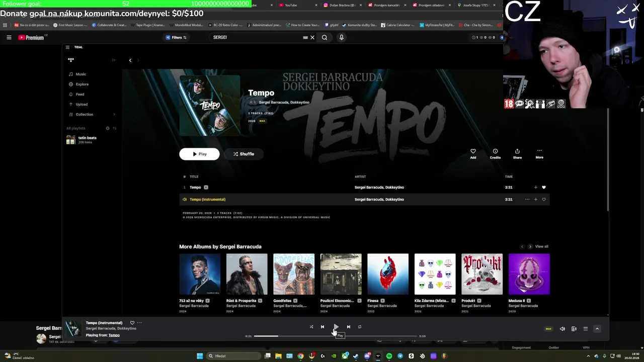The height and width of the screenshot is (362, 644).
Task: Open now-playing track options menu
Action: pyautogui.click(x=139, y=323)
